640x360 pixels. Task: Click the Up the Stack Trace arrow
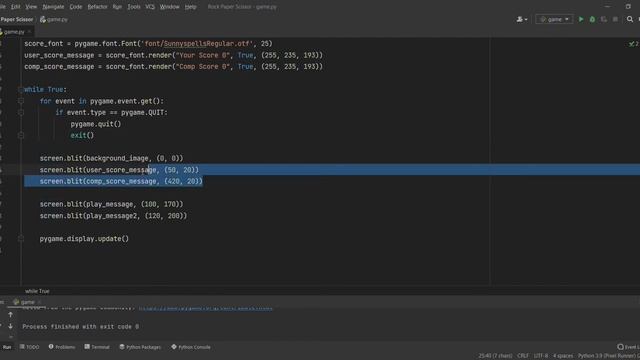(11, 315)
